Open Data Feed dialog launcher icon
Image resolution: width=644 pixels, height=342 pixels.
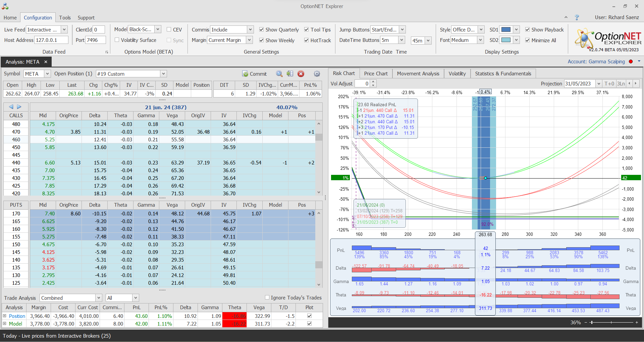[107, 52]
